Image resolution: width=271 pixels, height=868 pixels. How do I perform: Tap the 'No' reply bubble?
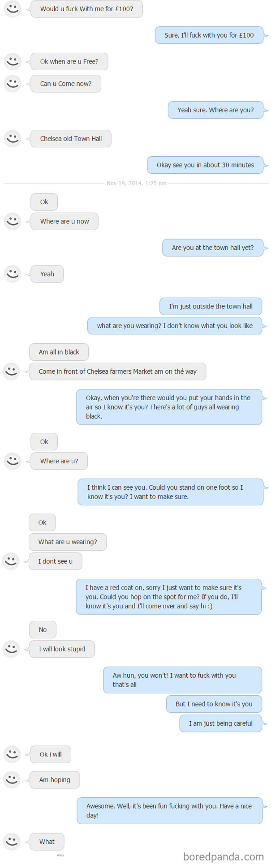click(x=42, y=629)
